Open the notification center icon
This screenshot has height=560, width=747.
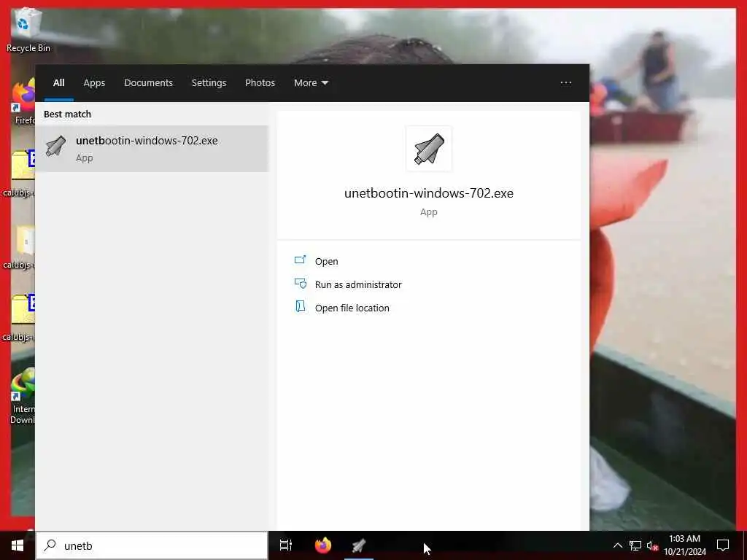[723, 545]
